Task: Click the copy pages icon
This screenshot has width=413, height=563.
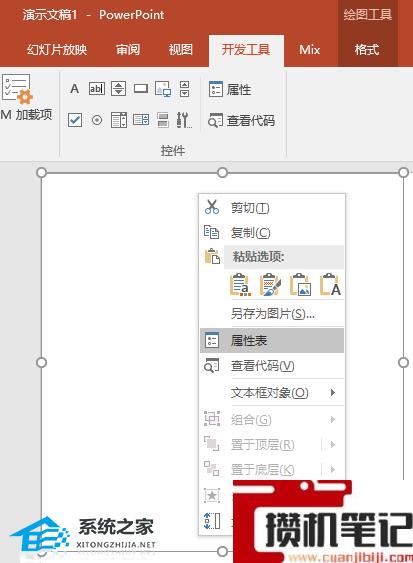Action: [x=212, y=232]
